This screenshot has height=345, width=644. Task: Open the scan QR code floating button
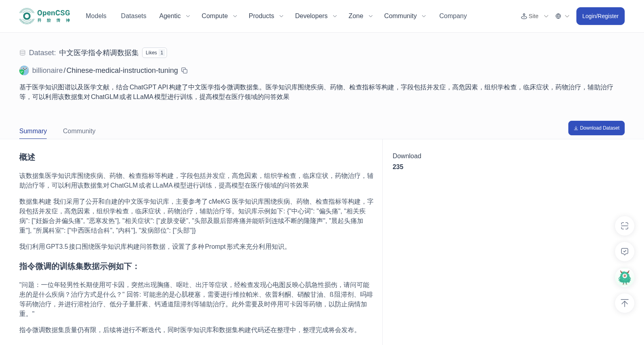(625, 226)
